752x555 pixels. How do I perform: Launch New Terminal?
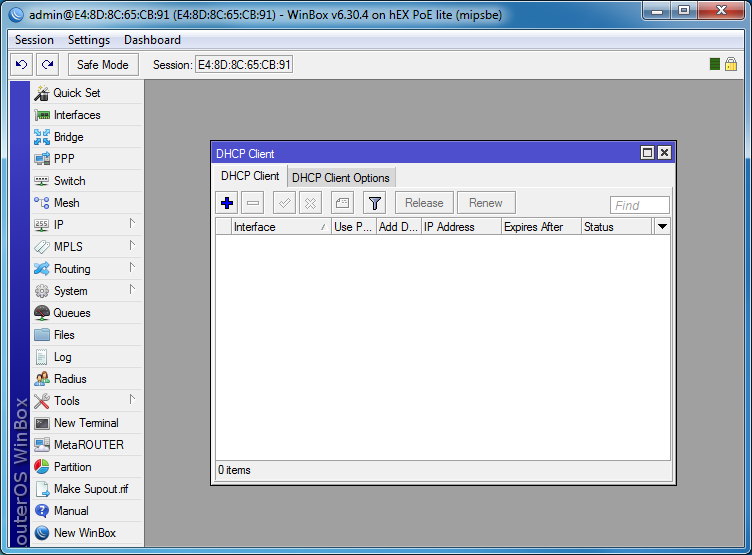coord(88,423)
